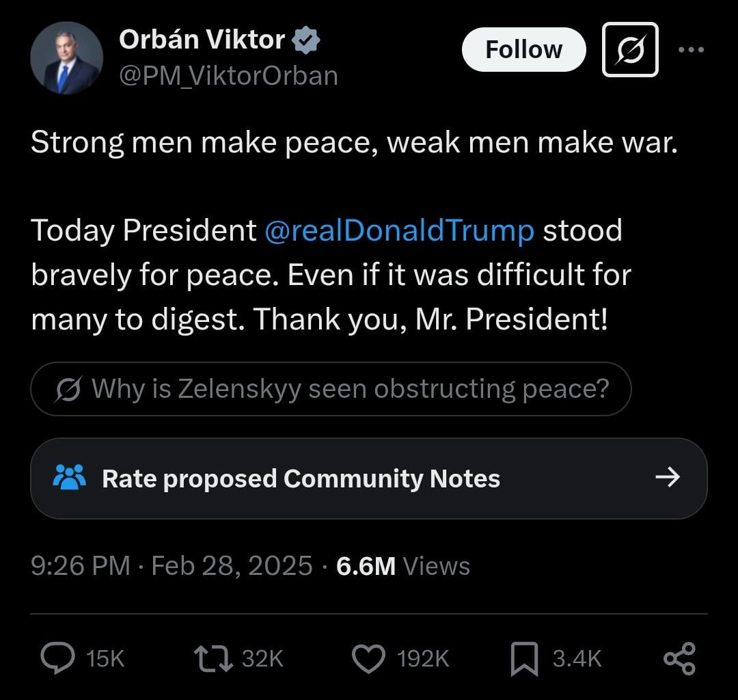Ask Grok why Zelenskyy seen obstructing peace
The width and height of the screenshot is (738, 700).
331,389
